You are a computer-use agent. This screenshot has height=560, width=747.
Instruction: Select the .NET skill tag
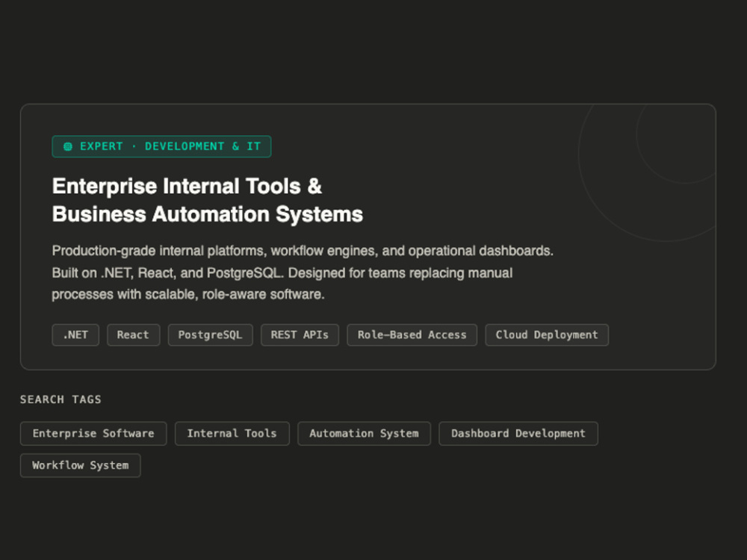coord(75,335)
